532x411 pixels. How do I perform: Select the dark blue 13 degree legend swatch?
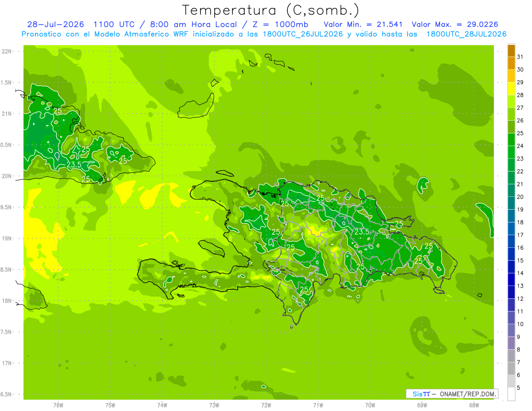pyautogui.click(x=511, y=280)
